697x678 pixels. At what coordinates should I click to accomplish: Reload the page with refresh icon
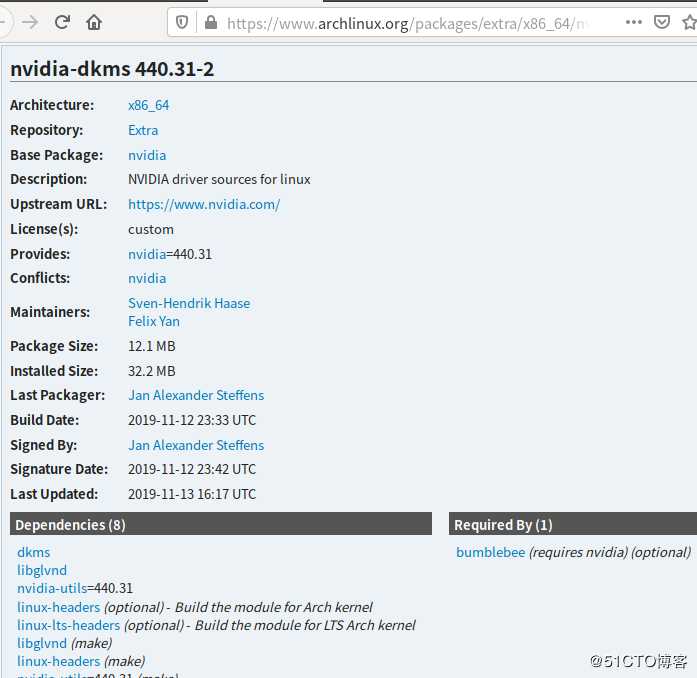pos(62,22)
